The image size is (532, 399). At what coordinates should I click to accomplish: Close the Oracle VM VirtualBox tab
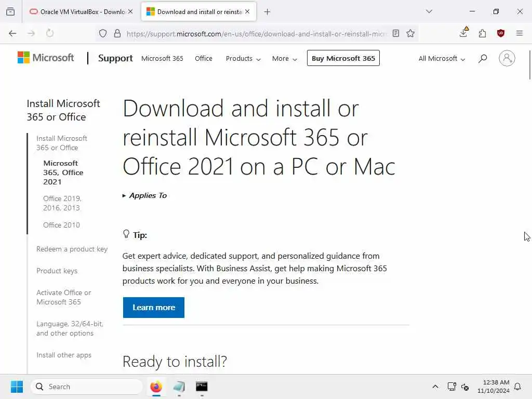[130, 11]
